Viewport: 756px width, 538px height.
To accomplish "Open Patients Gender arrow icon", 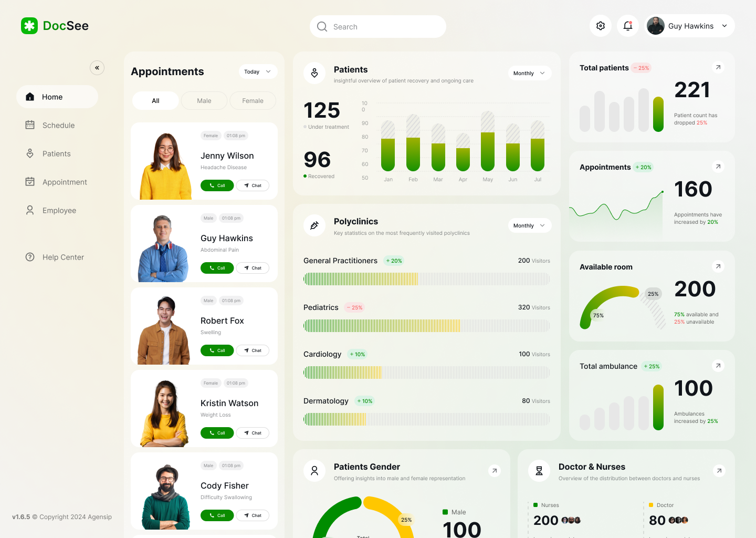I will coord(494,471).
